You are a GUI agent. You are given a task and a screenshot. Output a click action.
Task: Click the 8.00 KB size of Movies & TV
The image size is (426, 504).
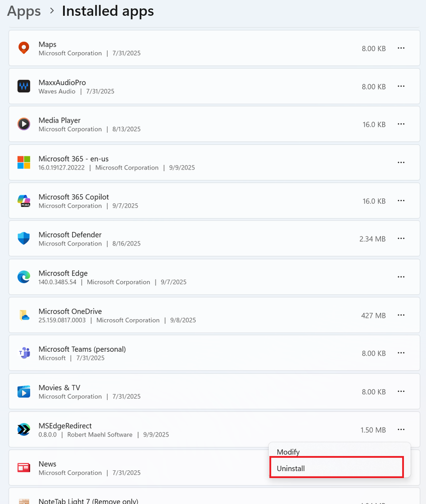pos(374,392)
